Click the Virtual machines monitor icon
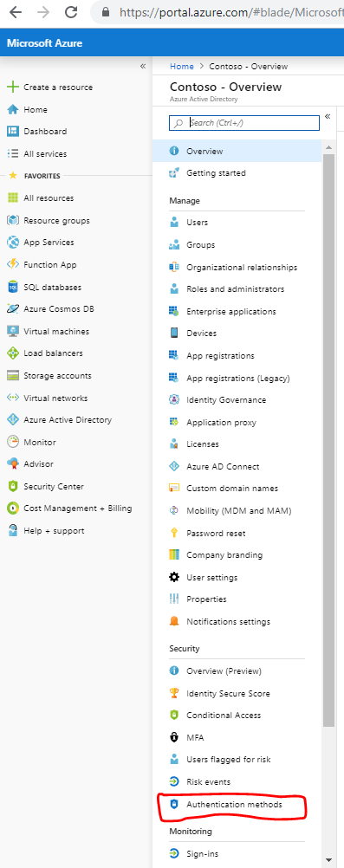Viewport: 344px width, 868px height. pyautogui.click(x=12, y=332)
